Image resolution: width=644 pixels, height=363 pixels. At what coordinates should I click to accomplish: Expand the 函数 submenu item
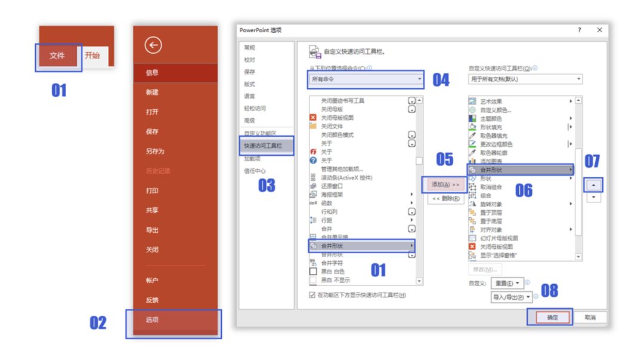[411, 203]
